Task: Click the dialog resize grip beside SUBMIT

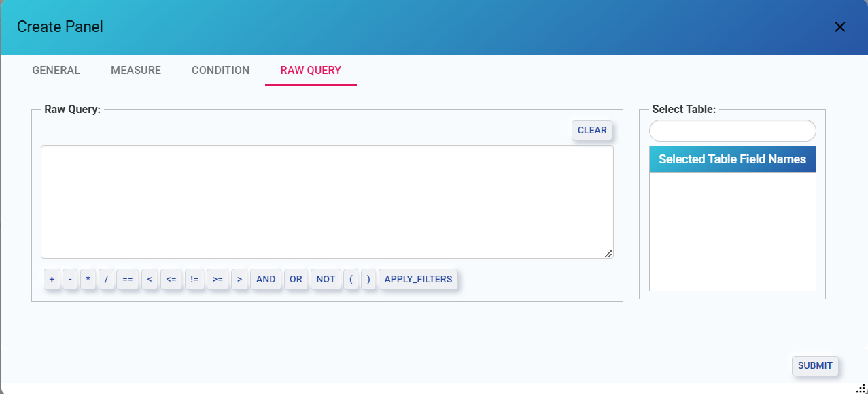Action: click(860, 387)
